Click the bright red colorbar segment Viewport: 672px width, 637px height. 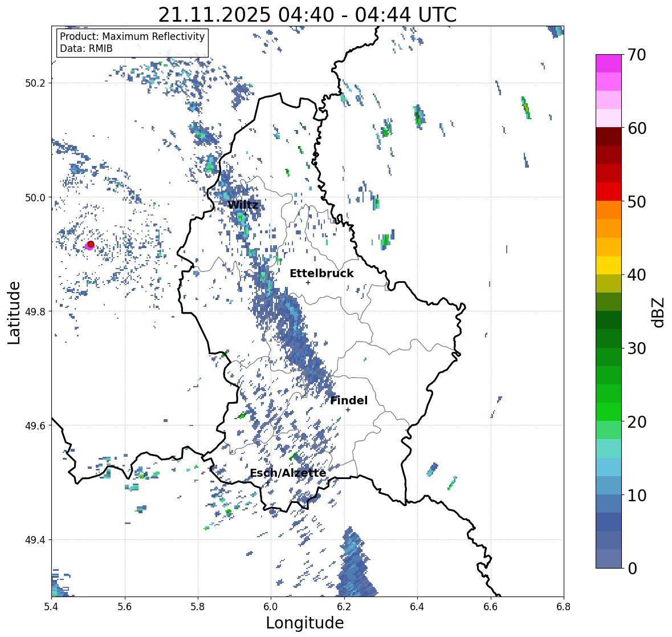click(609, 192)
